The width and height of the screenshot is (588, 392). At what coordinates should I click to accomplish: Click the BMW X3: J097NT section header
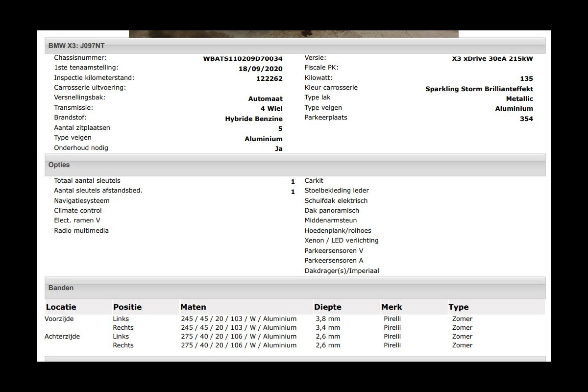76,46
